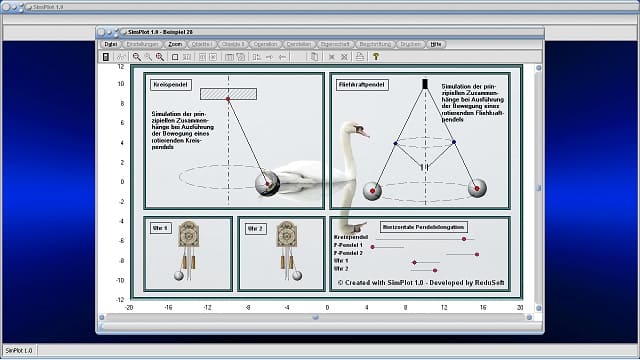Click the vertical scrollbar middle thumb
Image resolution: width=640 pixels, height=360 pixels.
(538, 188)
